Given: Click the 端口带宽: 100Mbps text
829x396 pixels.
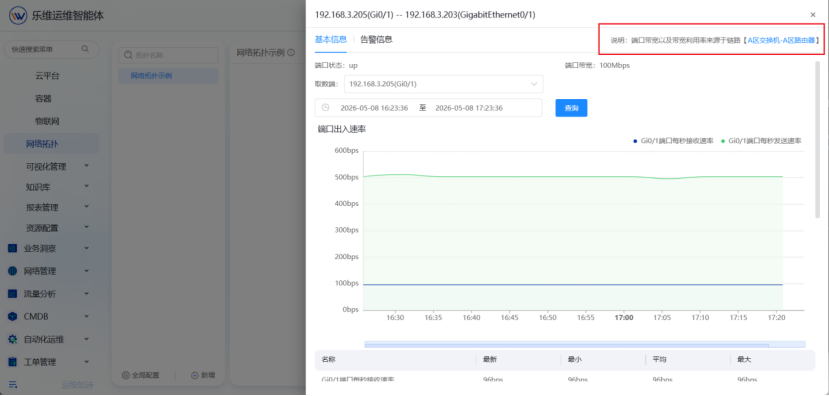Looking at the screenshot, I should coord(597,66).
